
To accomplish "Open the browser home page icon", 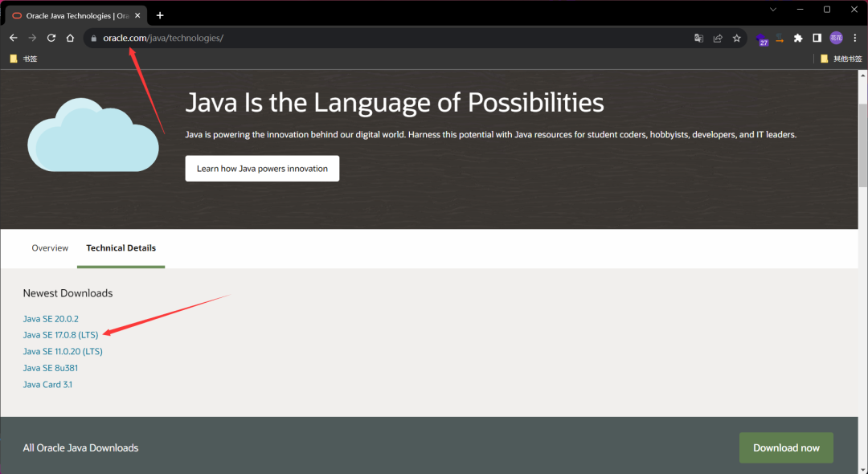I will coord(70,38).
